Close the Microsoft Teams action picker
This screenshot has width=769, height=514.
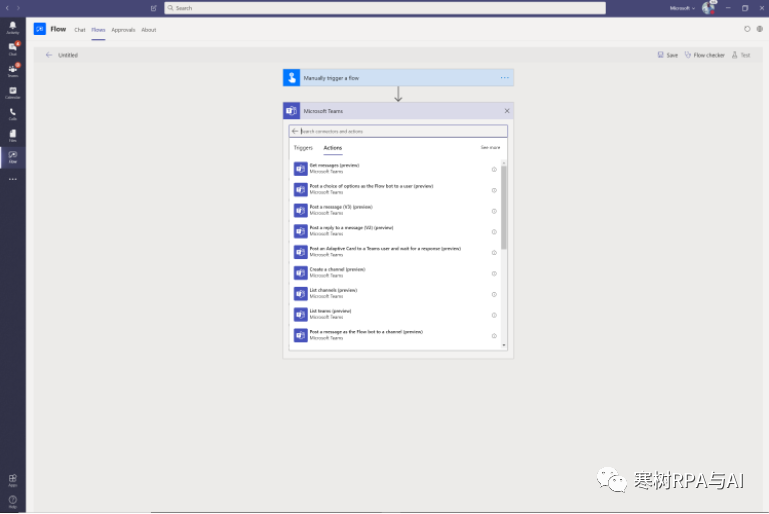point(507,111)
